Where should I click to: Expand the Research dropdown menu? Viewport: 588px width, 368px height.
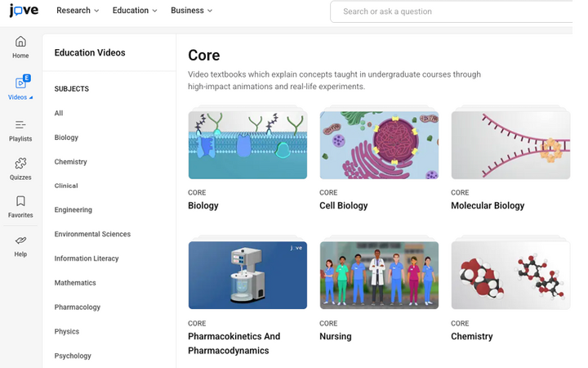click(78, 11)
